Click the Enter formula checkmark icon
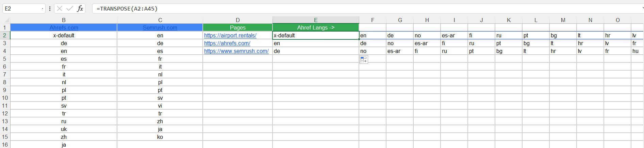 point(70,8)
